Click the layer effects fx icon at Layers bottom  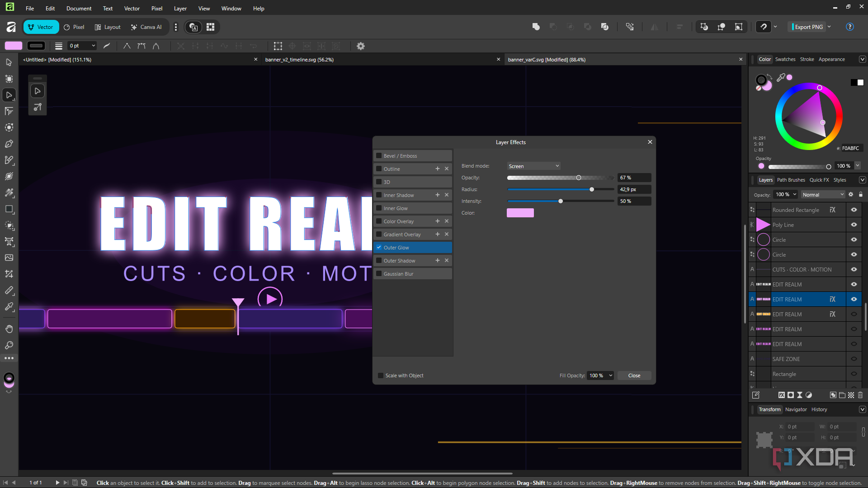tap(781, 395)
